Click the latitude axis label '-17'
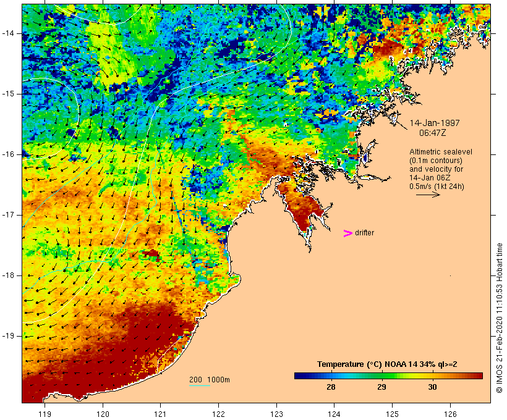The image size is (507, 420). click(x=8, y=215)
